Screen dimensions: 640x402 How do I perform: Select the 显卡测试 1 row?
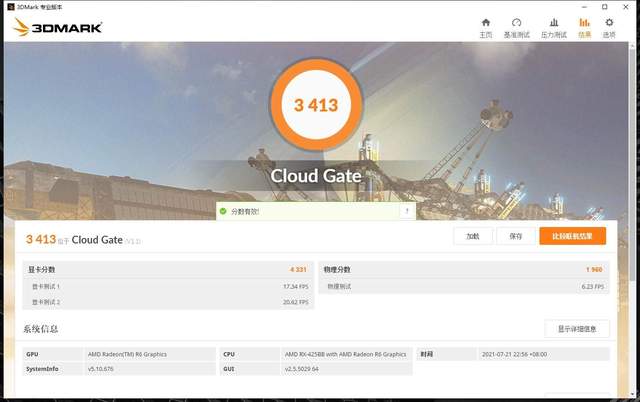click(168, 287)
